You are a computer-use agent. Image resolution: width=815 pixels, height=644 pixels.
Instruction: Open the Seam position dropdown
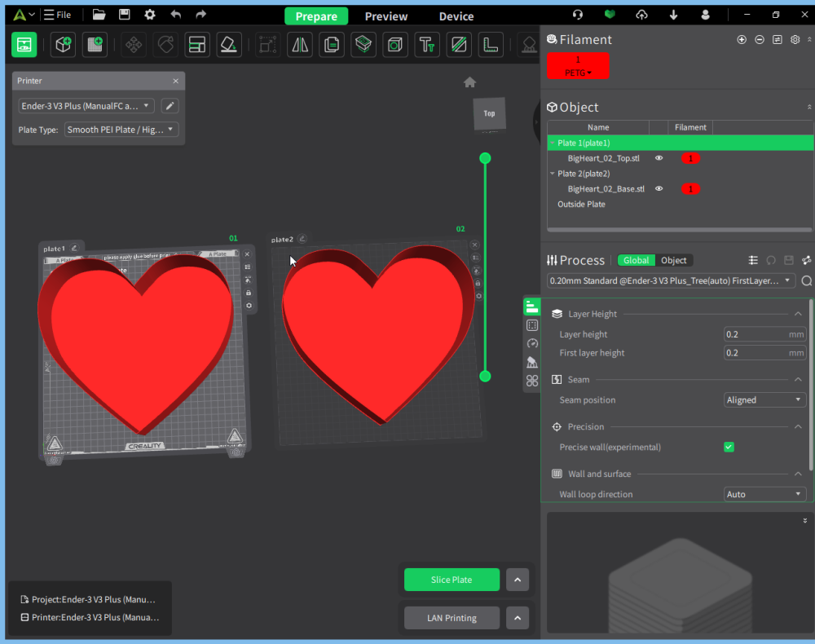(764, 399)
